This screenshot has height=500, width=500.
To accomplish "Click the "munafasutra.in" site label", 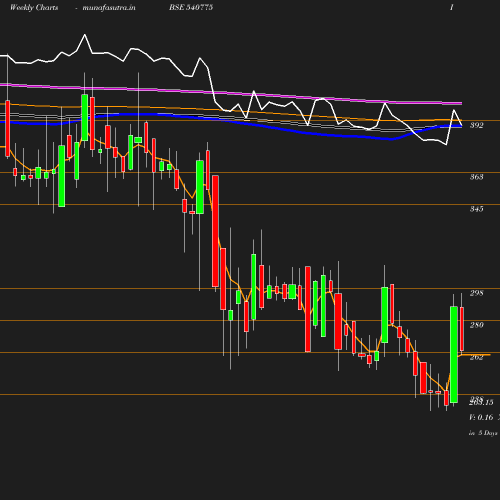I will coord(109,8).
